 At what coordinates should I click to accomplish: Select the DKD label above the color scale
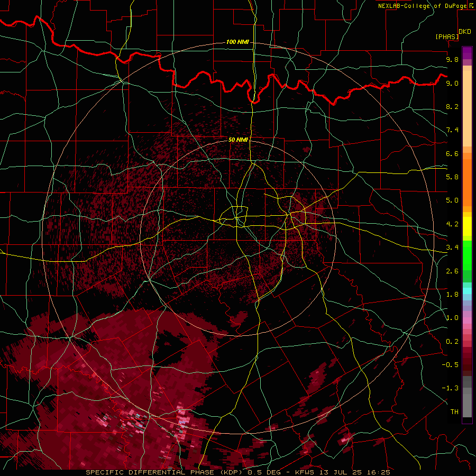465,31
